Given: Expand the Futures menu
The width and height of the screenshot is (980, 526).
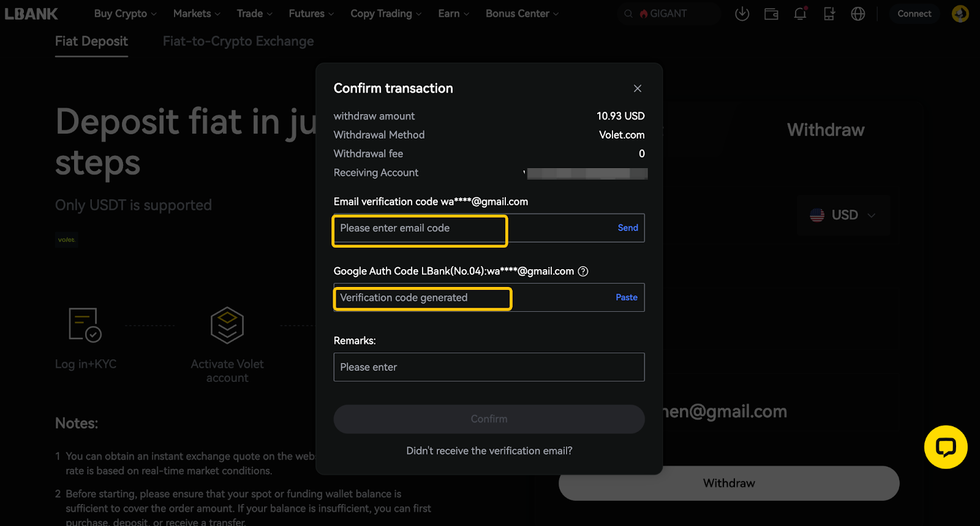Looking at the screenshot, I should pyautogui.click(x=311, y=13).
